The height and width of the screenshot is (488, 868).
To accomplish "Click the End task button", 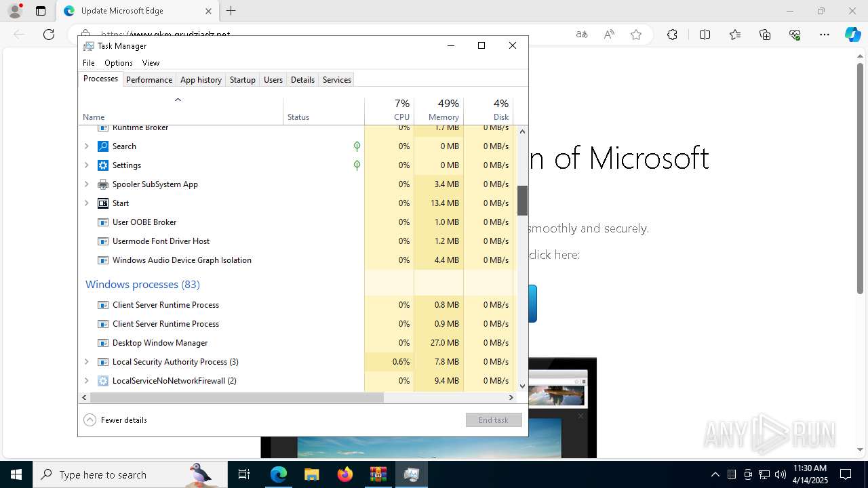I will (x=494, y=420).
